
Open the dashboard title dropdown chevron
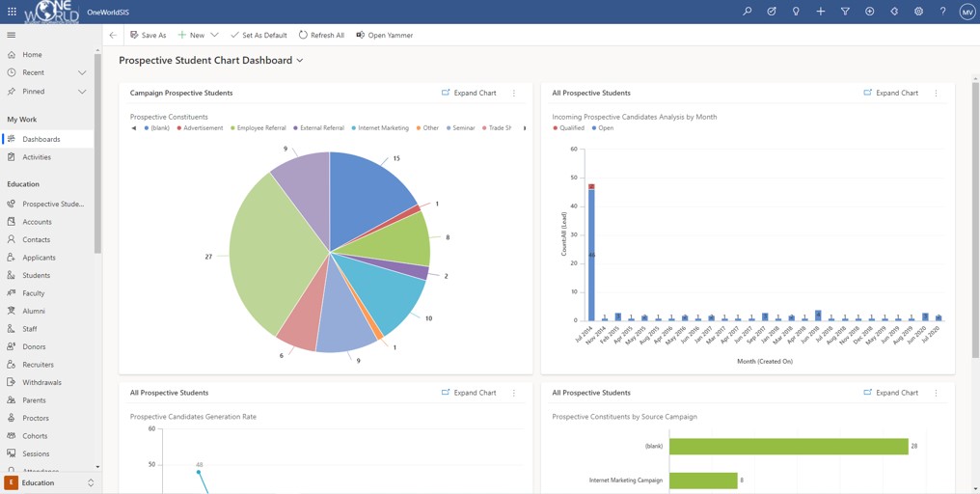(300, 61)
